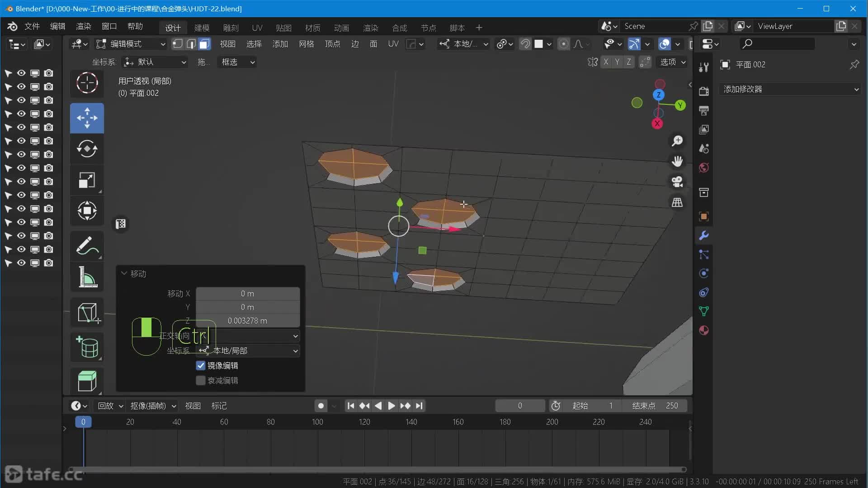Open the 编辑模式 mode dropdown
Screen dimensions: 868x488
click(131, 44)
